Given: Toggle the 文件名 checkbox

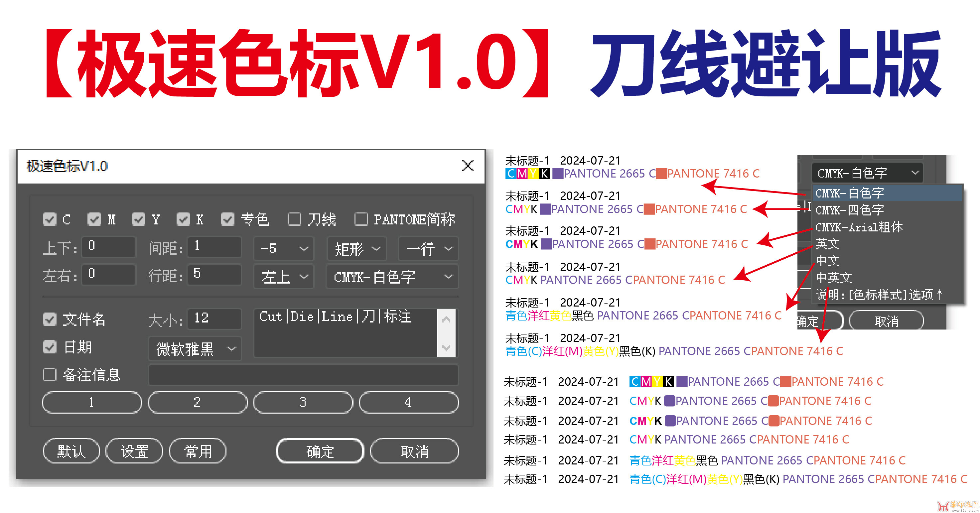Looking at the screenshot, I should [x=50, y=319].
